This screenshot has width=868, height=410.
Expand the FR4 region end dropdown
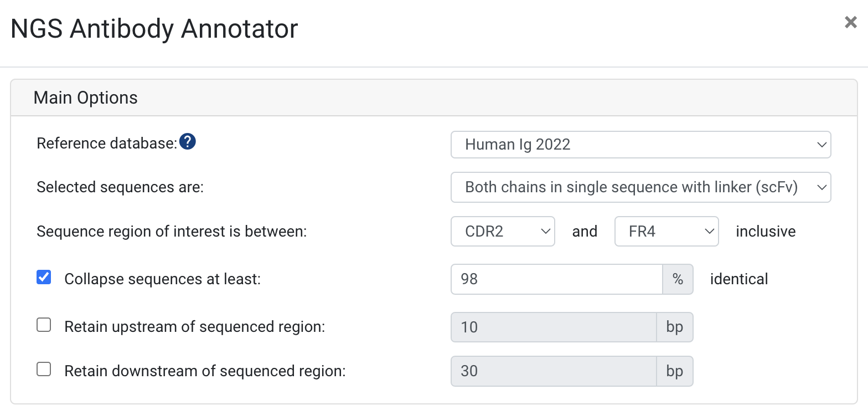pos(666,231)
